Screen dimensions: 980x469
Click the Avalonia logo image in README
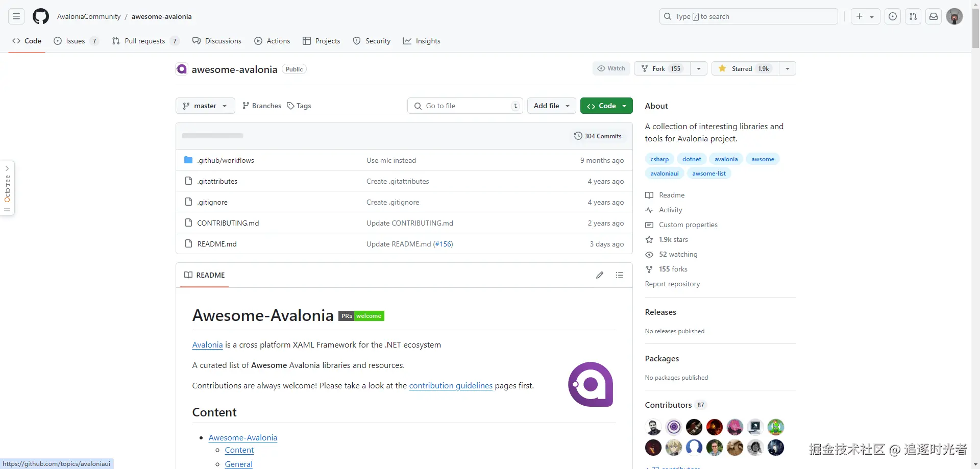coord(591,384)
